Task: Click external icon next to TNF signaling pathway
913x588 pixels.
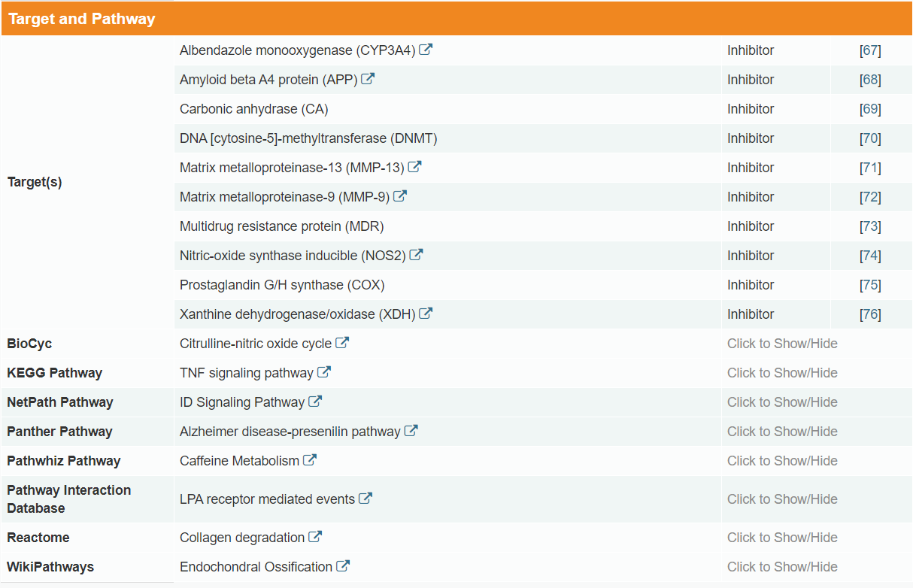Action: click(x=324, y=372)
